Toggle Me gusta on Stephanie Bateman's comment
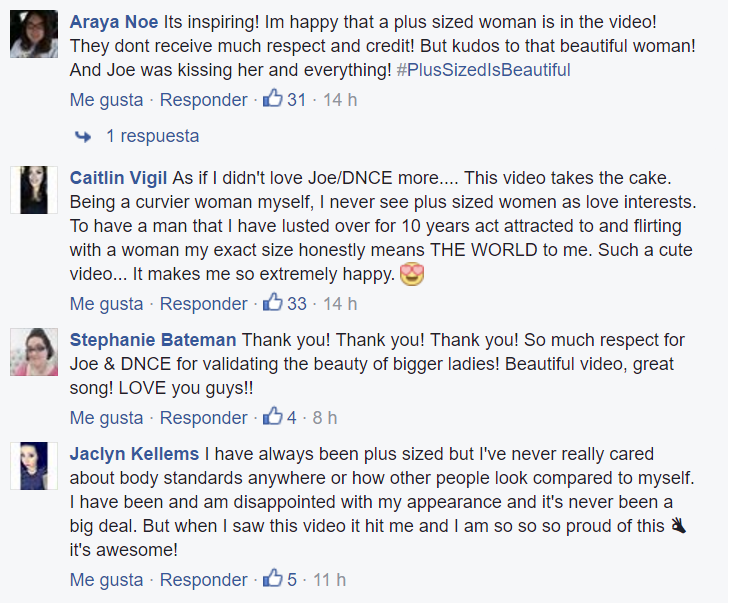 [x=107, y=417]
